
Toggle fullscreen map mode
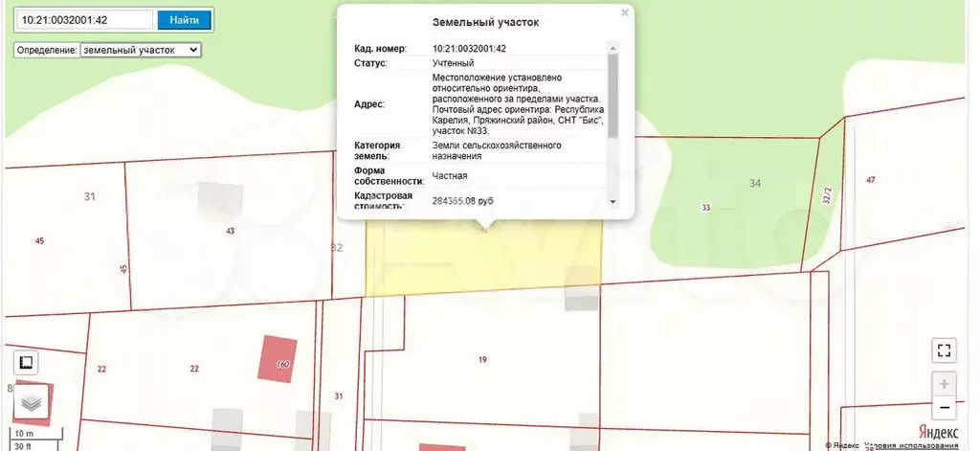944,350
